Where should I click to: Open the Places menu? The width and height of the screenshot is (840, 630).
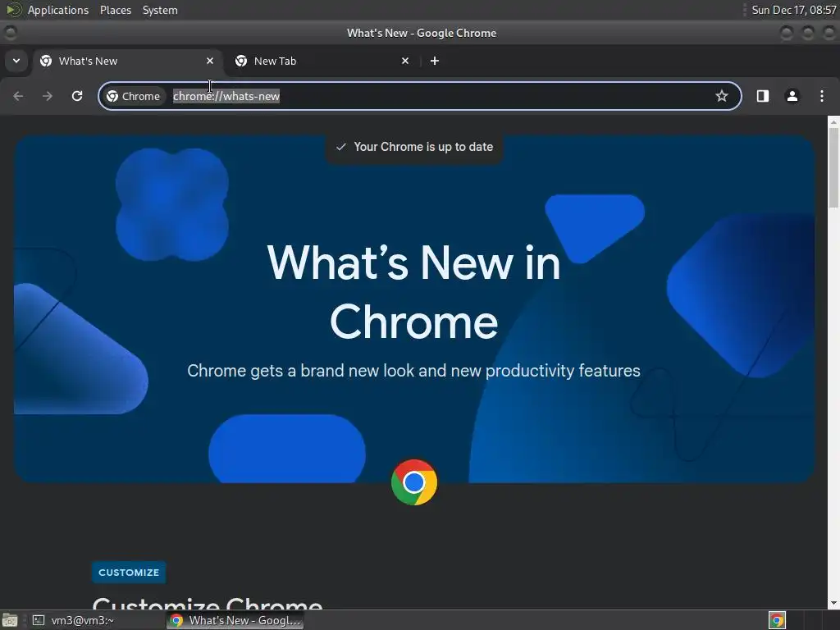coord(115,10)
